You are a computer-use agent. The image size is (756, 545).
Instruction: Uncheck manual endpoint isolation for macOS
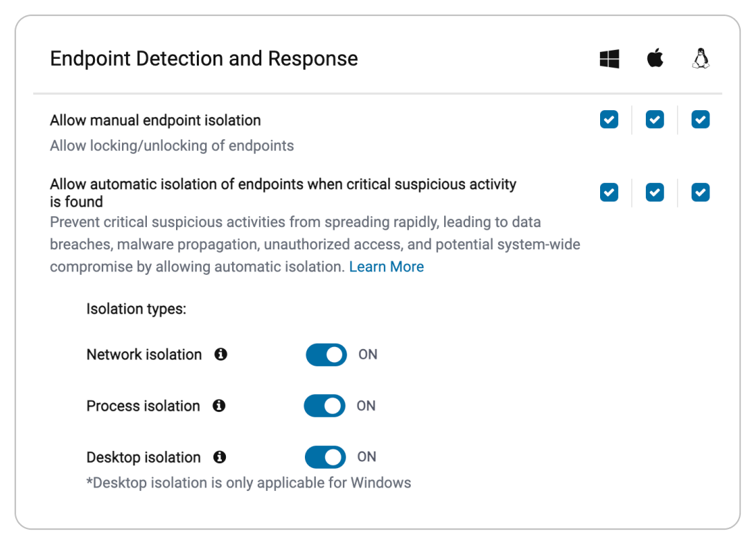[655, 120]
